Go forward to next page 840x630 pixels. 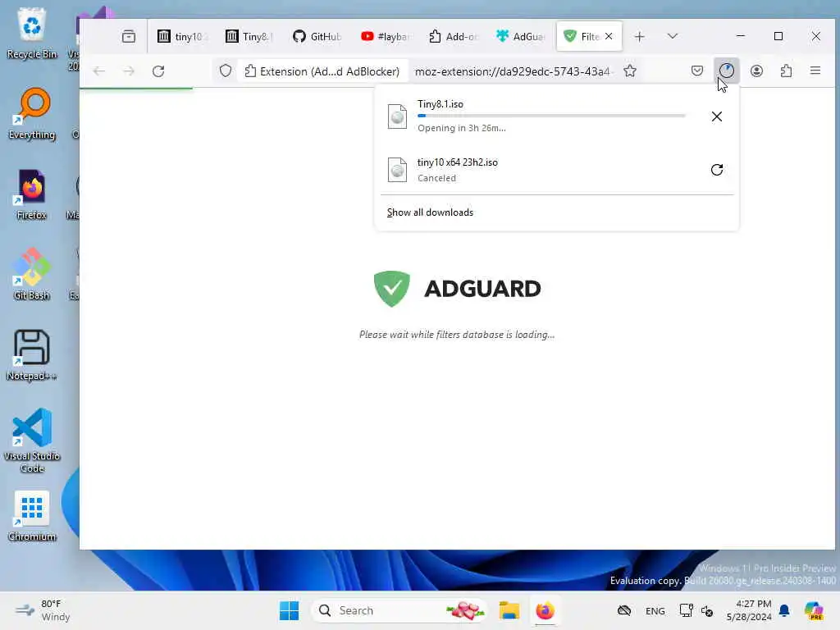[129, 71]
